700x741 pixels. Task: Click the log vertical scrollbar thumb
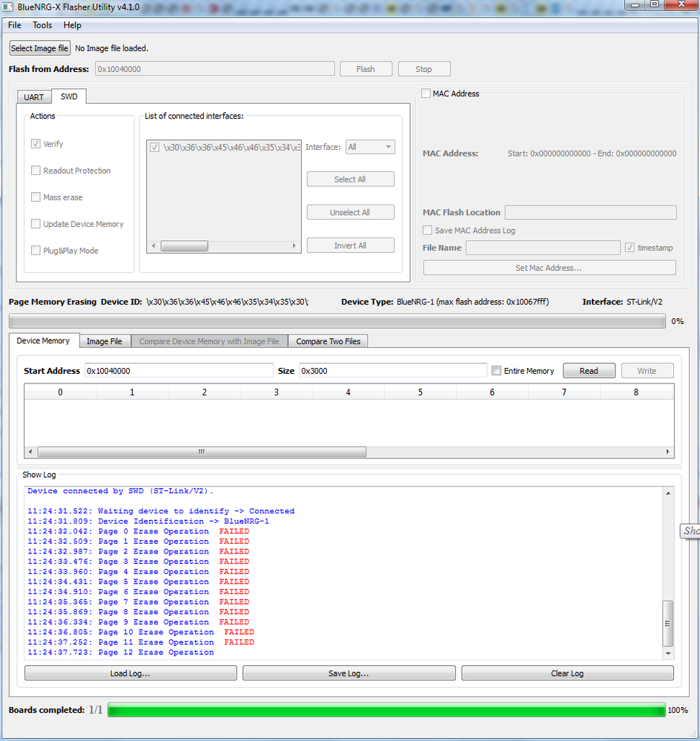(x=668, y=623)
